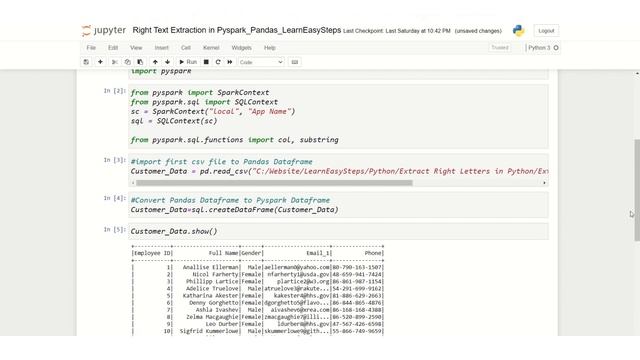The image size is (640, 360).
Task: Click 'Anallise Ellerman' in the output table
Action: 211,267
